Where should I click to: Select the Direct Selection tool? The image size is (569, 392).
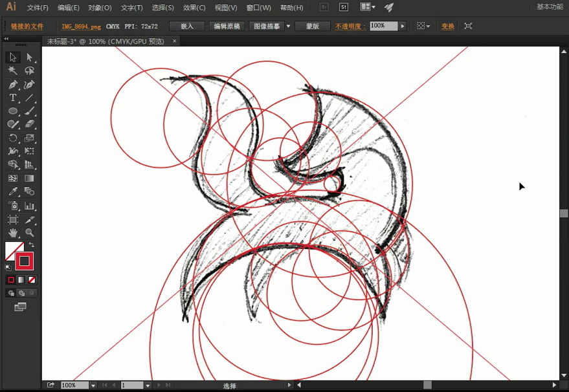(x=29, y=58)
